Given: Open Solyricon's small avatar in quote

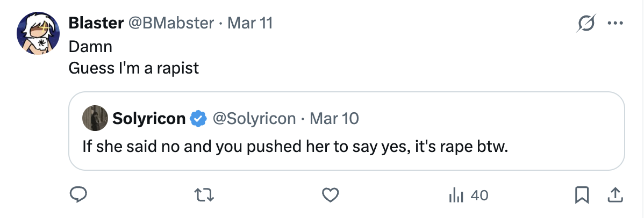Looking at the screenshot, I should 94,118.
